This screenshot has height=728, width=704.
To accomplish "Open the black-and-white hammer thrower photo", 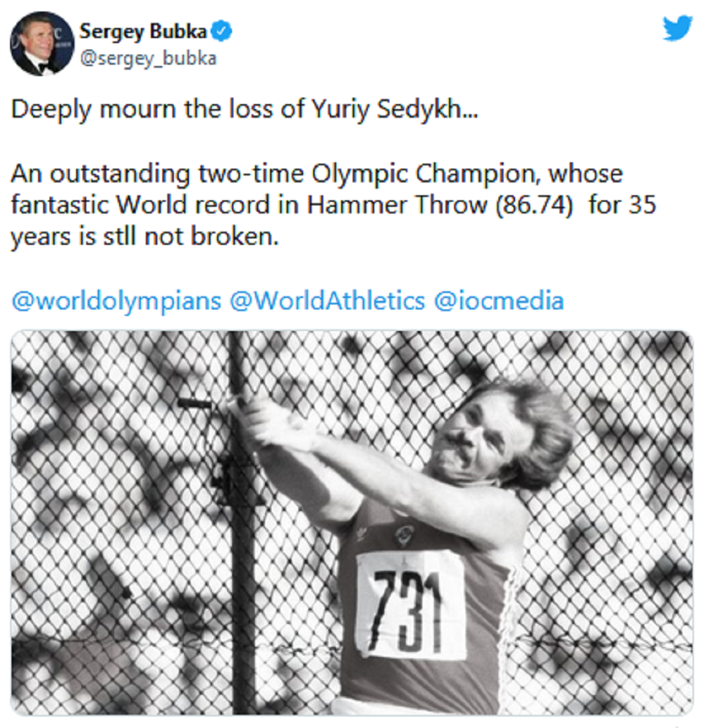I will 351,523.
